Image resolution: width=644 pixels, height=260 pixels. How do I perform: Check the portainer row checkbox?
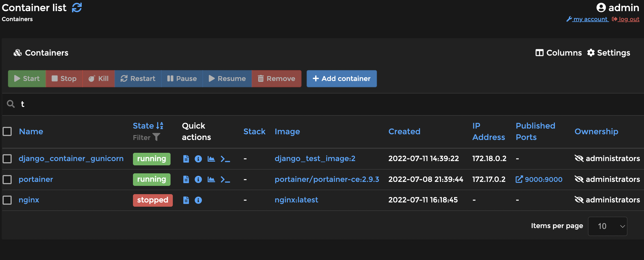pyautogui.click(x=7, y=180)
